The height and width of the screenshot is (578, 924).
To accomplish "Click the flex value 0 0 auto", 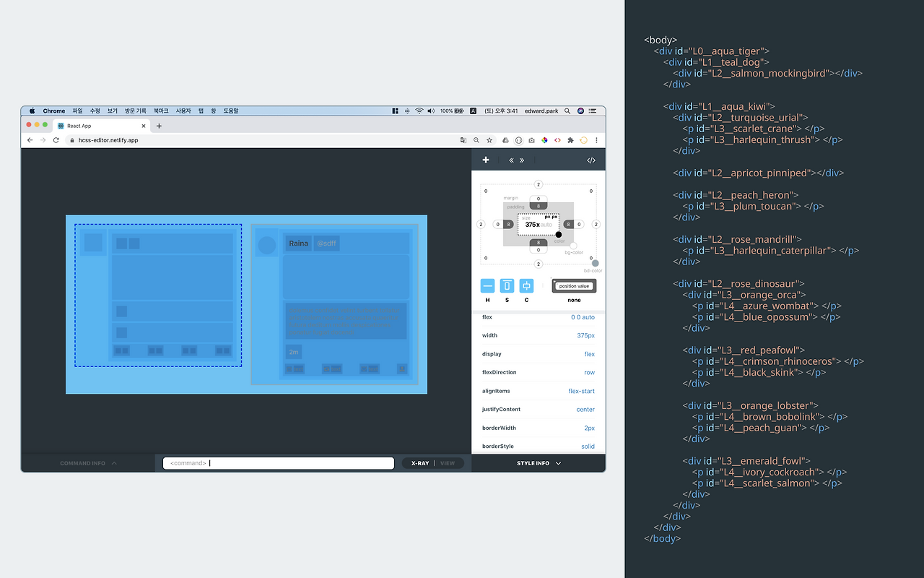I will (583, 317).
